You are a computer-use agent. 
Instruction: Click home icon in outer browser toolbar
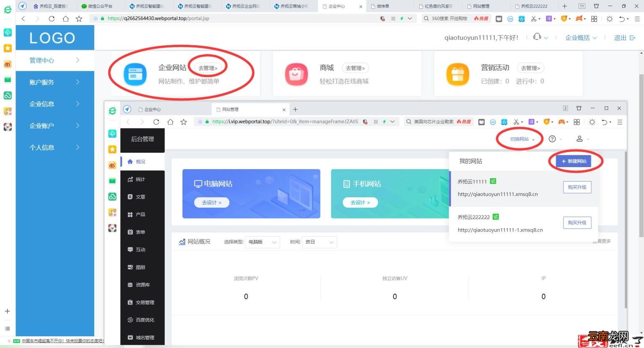click(65, 18)
